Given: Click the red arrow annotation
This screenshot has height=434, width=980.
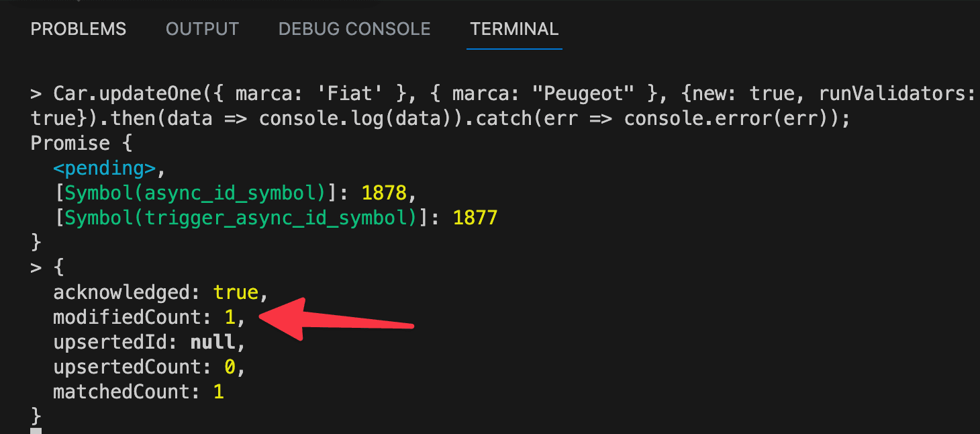Looking at the screenshot, I should coord(336,319).
